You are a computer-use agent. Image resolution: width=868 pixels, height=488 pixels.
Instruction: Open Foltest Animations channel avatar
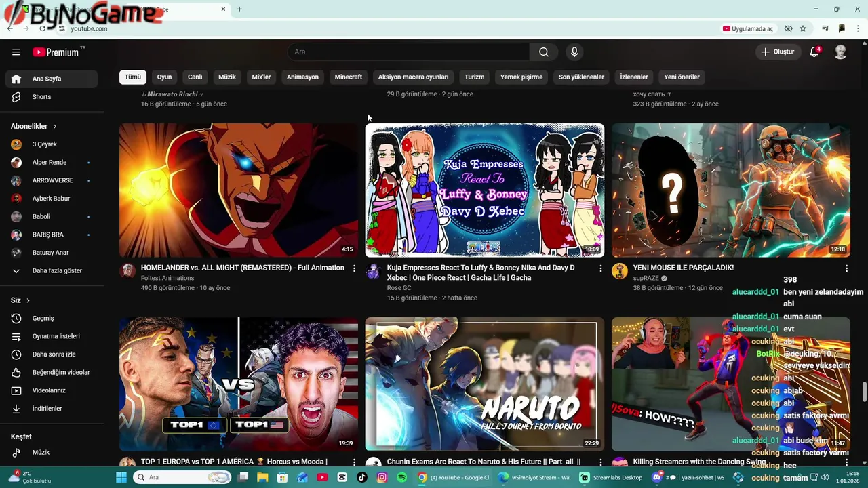click(x=127, y=272)
